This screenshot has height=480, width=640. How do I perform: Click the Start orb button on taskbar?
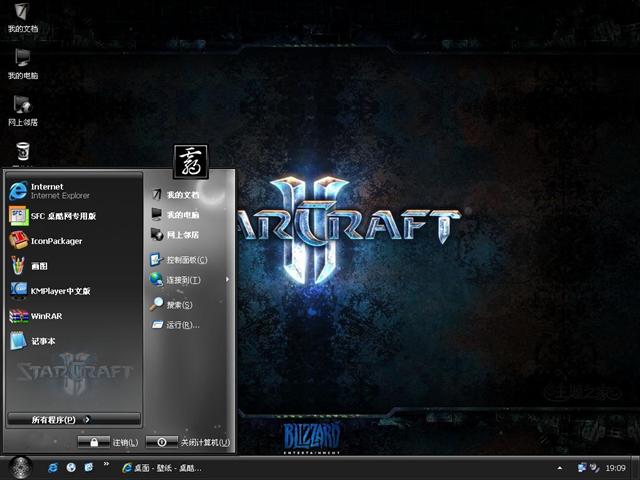21,466
